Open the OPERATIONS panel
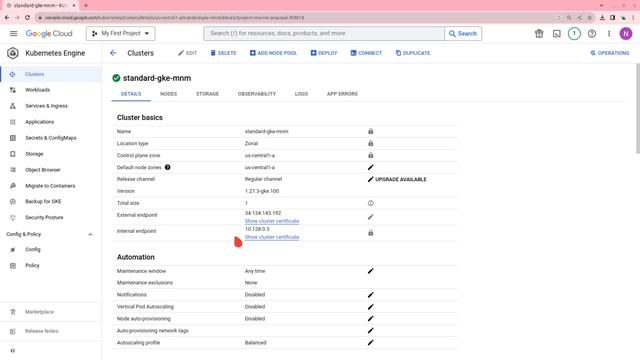The image size is (640, 360). coord(610,53)
